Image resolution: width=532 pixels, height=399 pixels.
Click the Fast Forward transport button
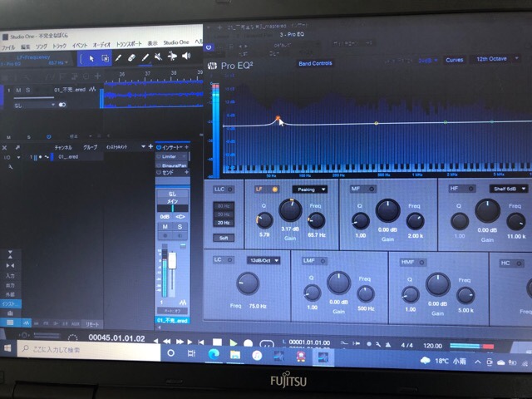pos(180,342)
